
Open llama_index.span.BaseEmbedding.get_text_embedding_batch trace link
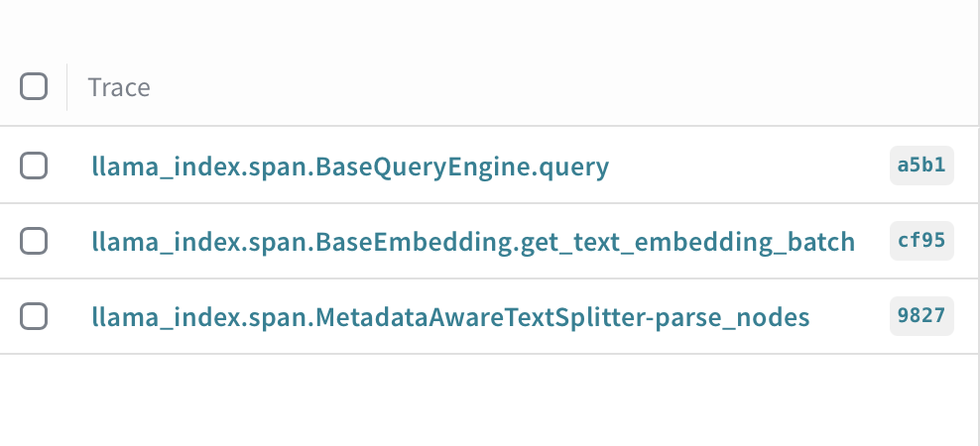[x=473, y=241]
